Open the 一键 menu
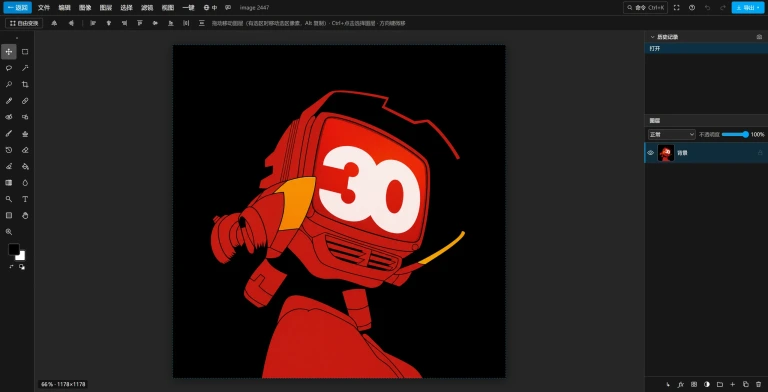768x392 pixels. pos(189,7)
